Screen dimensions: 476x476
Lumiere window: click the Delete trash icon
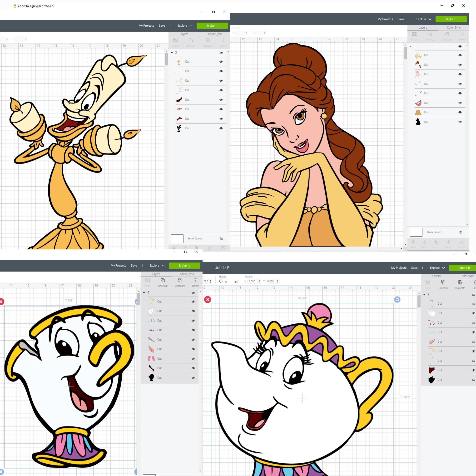click(223, 40)
